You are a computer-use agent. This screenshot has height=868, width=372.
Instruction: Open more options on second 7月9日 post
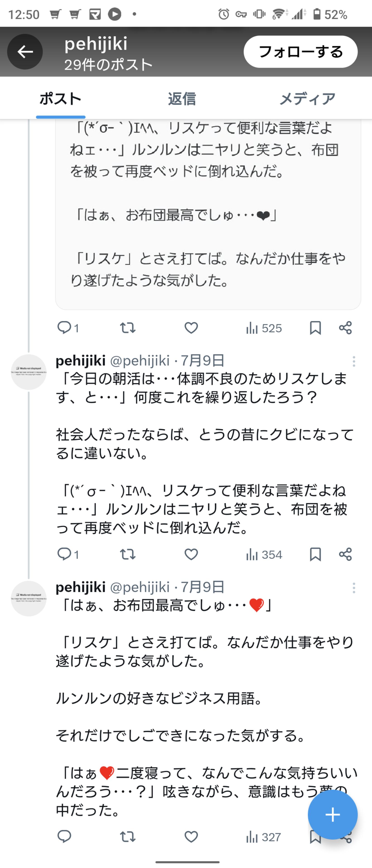(354, 588)
